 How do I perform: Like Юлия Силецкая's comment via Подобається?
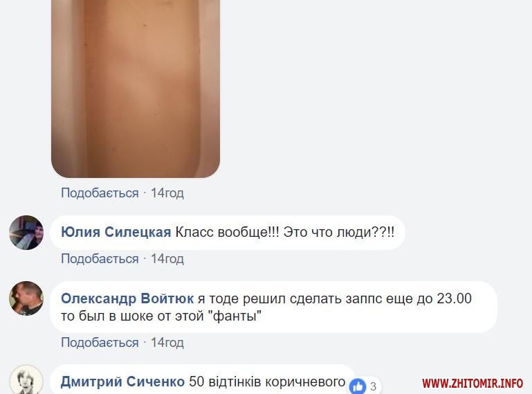(100, 259)
